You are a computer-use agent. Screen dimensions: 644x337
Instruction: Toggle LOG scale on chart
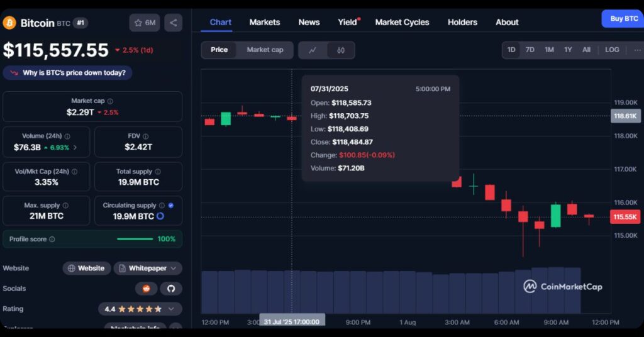click(x=612, y=50)
